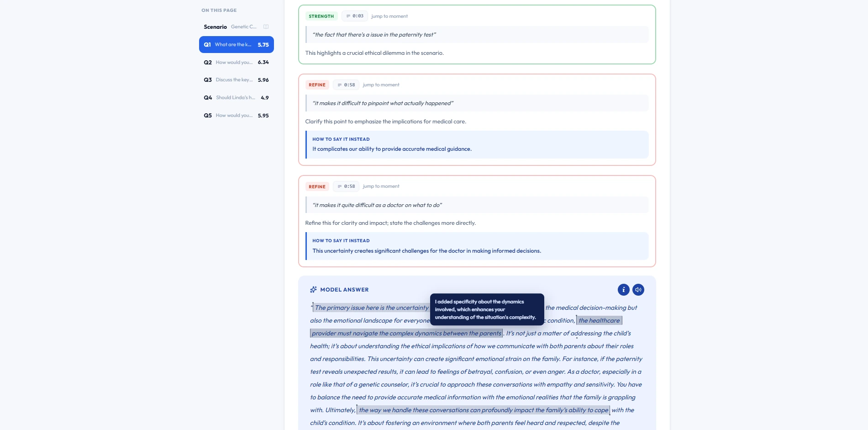868x430 pixels.
Task: Click the sparkle icon next to Model Answer
Action: coord(313,290)
